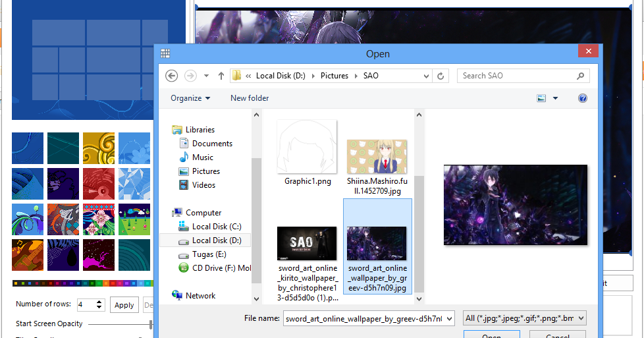The width and height of the screenshot is (644, 338).
Task: Go up one folder level
Action: [221, 76]
